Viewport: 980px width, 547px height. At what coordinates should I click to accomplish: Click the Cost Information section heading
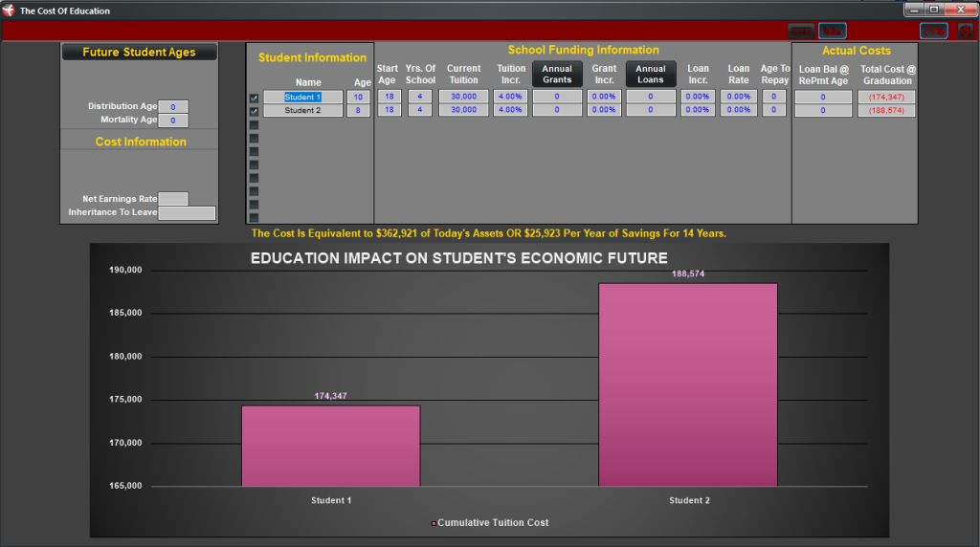[x=141, y=142]
